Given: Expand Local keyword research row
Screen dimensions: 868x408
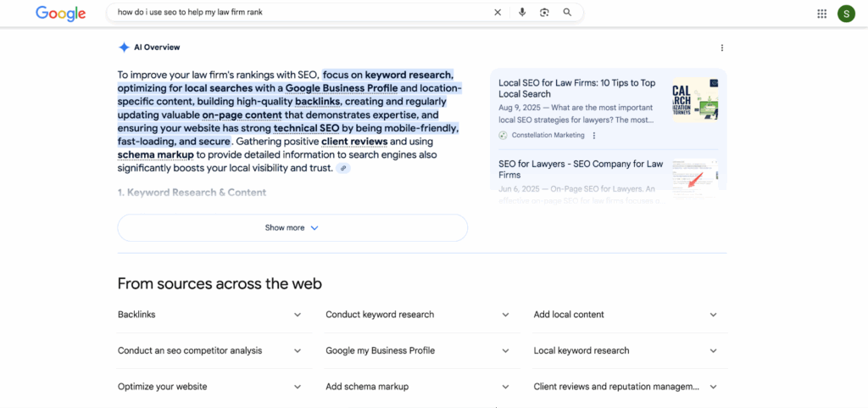Looking at the screenshot, I should click(630, 350).
